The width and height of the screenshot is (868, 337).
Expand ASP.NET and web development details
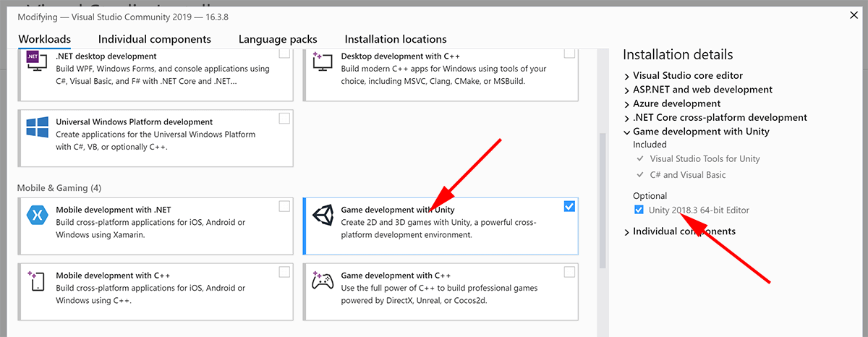(626, 90)
